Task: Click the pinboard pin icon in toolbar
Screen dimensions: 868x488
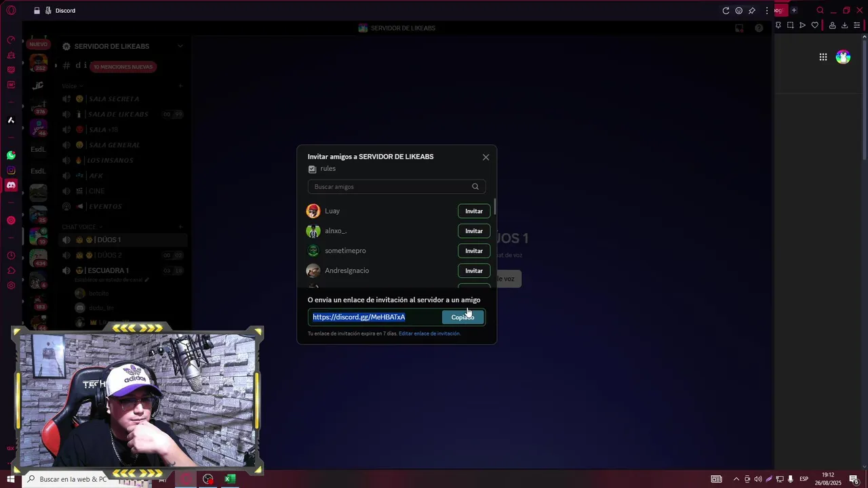Action: pyautogui.click(x=778, y=25)
